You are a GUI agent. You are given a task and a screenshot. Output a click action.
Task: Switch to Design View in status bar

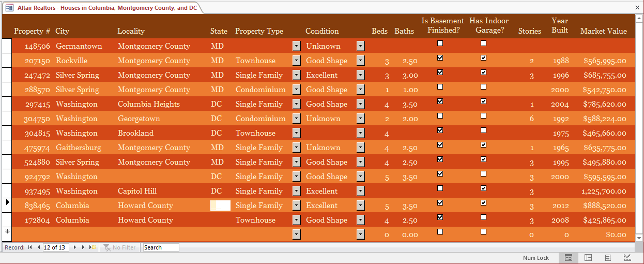pos(627,258)
